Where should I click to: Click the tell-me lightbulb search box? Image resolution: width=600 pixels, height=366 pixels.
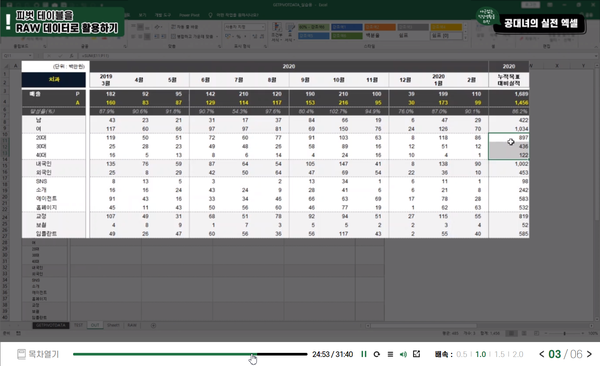[x=234, y=15]
